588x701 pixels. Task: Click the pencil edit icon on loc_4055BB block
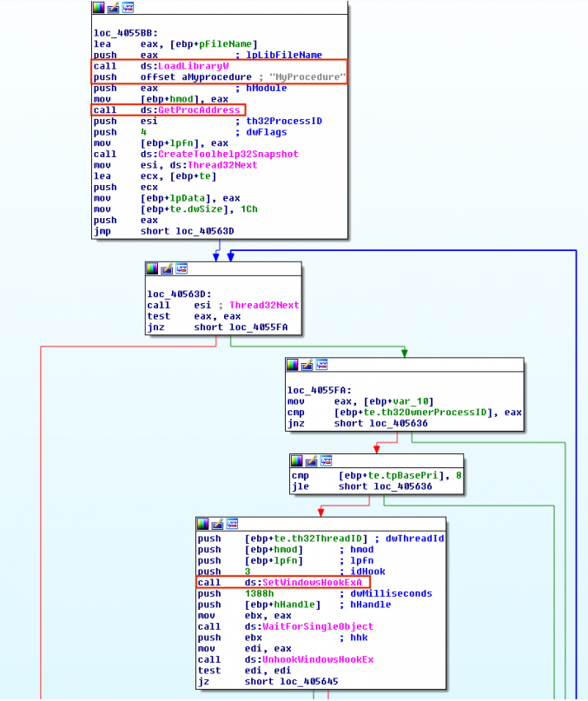[x=113, y=7]
